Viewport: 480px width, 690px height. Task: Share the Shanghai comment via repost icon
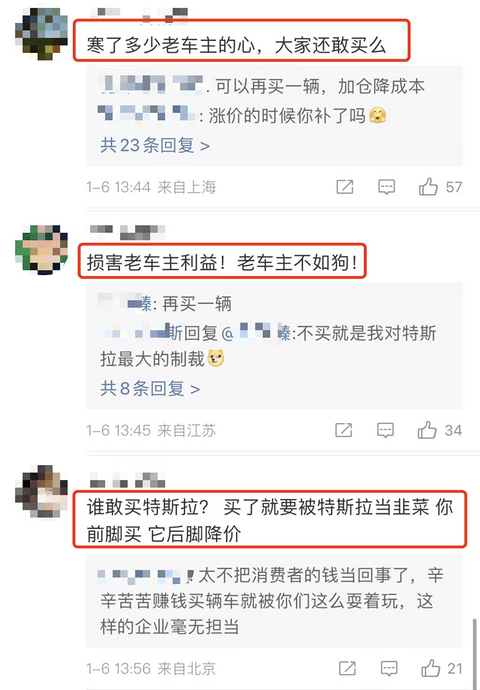(x=344, y=187)
